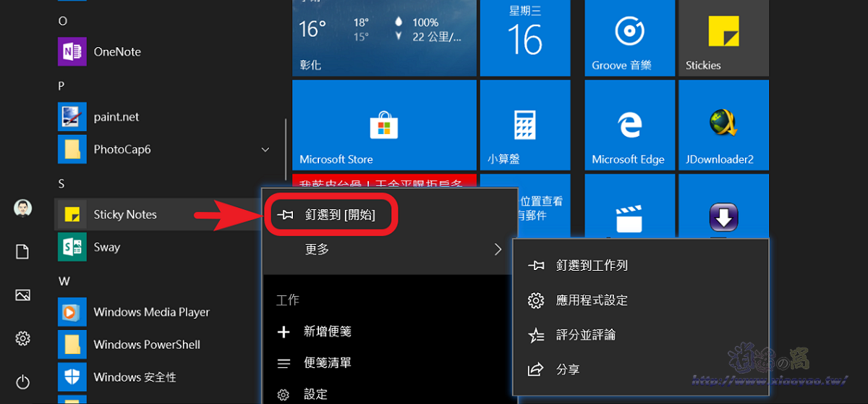Image resolution: width=868 pixels, height=404 pixels.
Task: Open the calendar tile showing 星期三 16
Action: (x=525, y=38)
